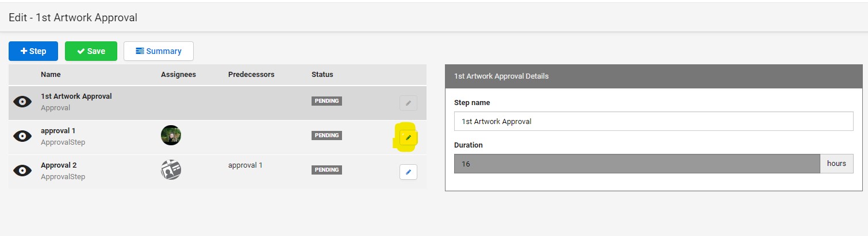Toggle eye visibility for Approval 2 step

click(x=22, y=171)
